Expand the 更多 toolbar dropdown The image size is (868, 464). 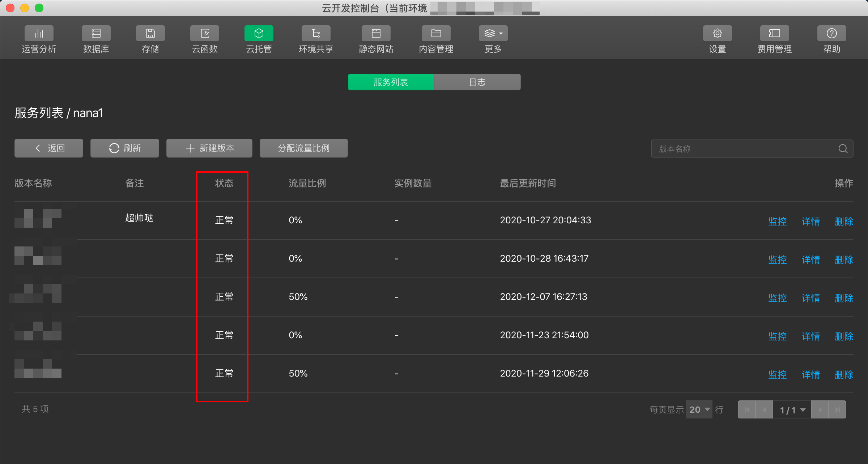[493, 34]
